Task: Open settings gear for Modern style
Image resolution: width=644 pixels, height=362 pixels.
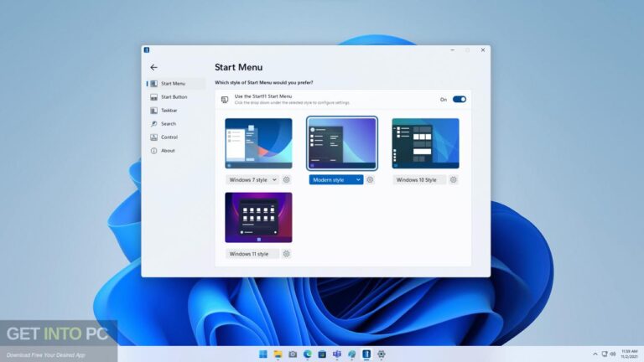Action: pyautogui.click(x=370, y=180)
